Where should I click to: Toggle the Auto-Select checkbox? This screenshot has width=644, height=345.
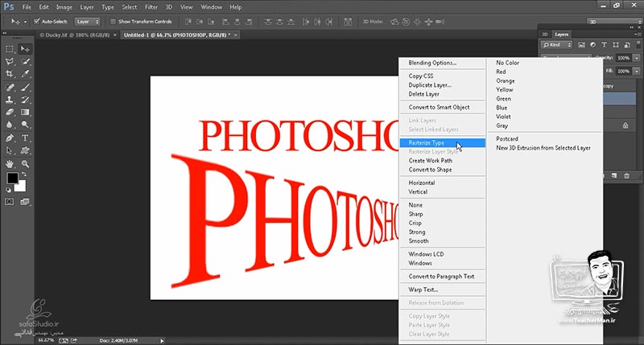[x=37, y=22]
